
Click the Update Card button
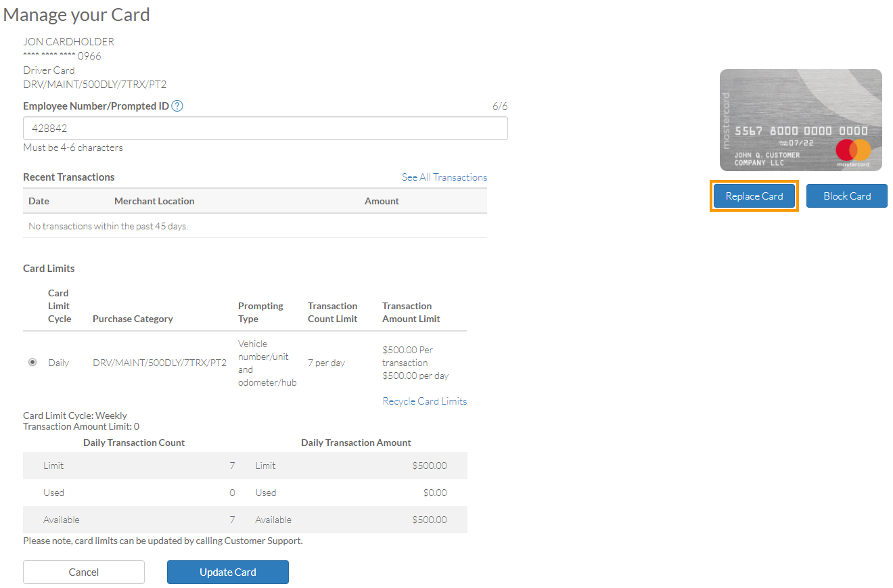(227, 572)
